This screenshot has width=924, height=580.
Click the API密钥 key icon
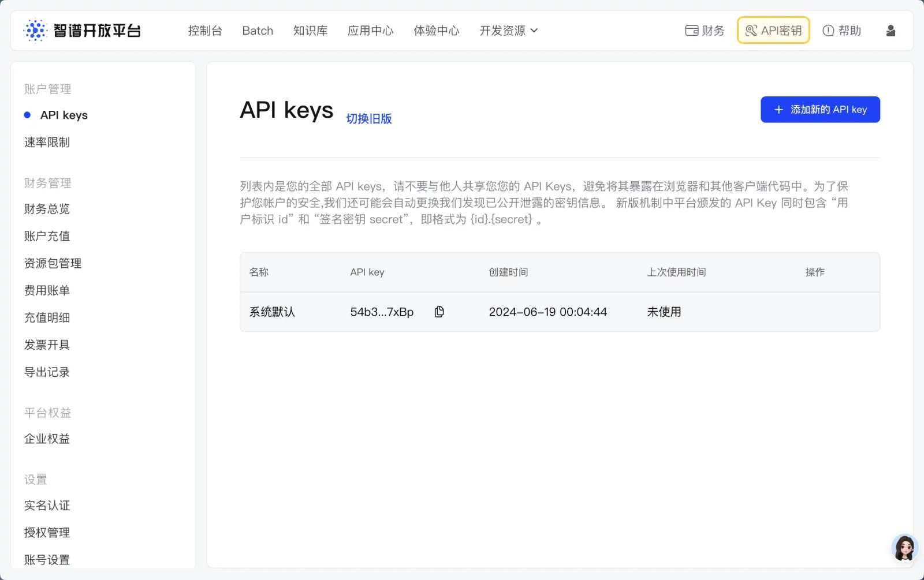pos(751,31)
